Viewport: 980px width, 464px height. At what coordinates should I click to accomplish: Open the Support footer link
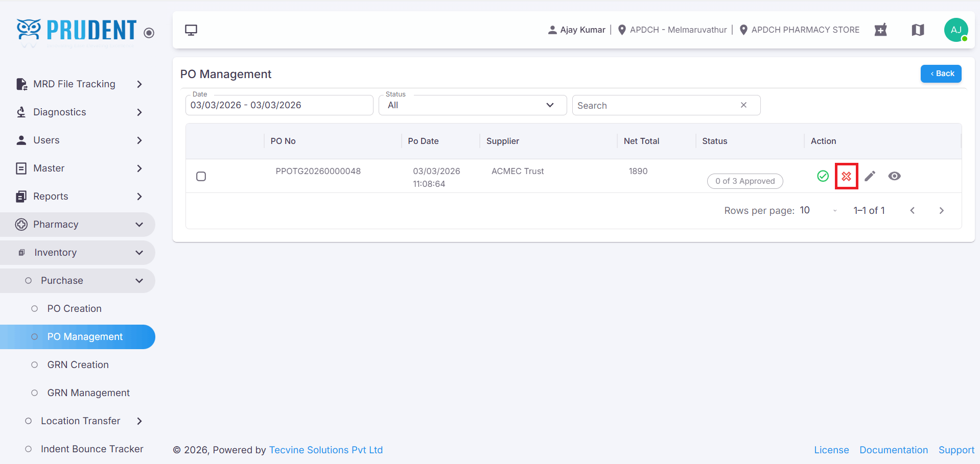point(956,450)
